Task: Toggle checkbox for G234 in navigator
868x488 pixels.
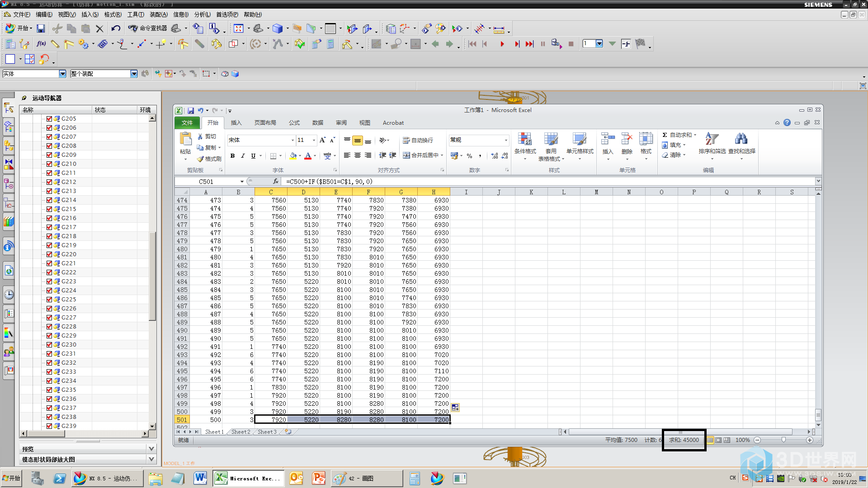Action: pos(49,381)
